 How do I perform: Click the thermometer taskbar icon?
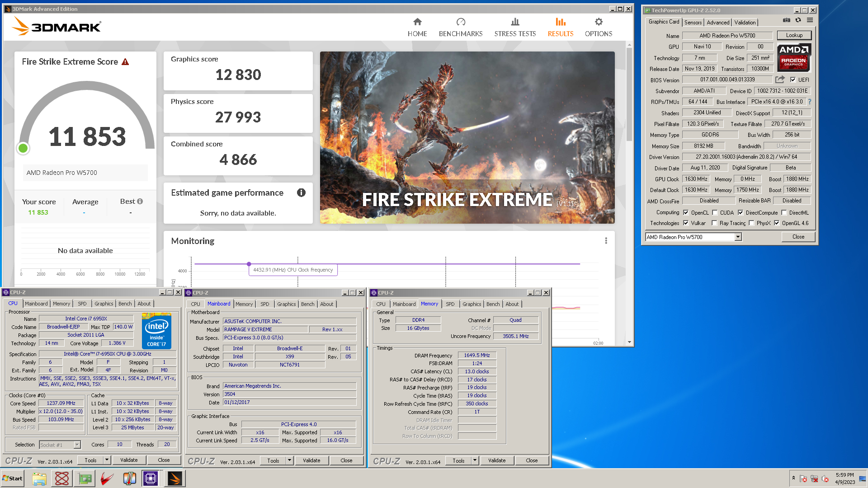coord(130,479)
